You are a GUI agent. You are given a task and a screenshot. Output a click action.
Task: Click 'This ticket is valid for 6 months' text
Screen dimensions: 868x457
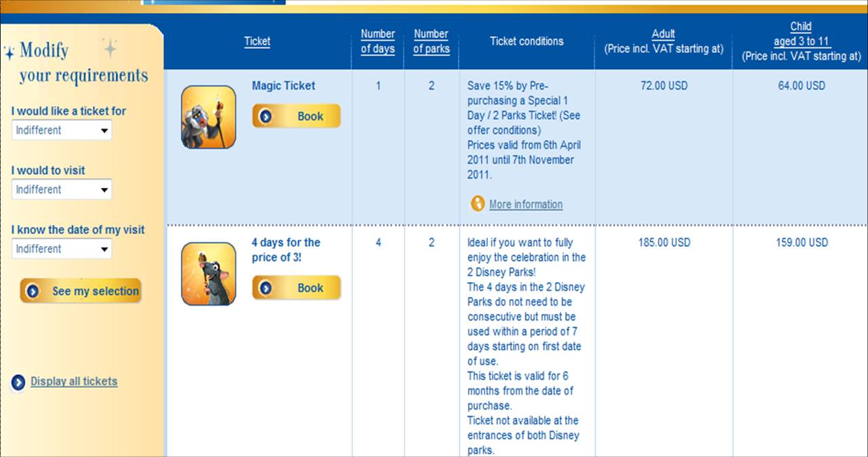point(521,391)
